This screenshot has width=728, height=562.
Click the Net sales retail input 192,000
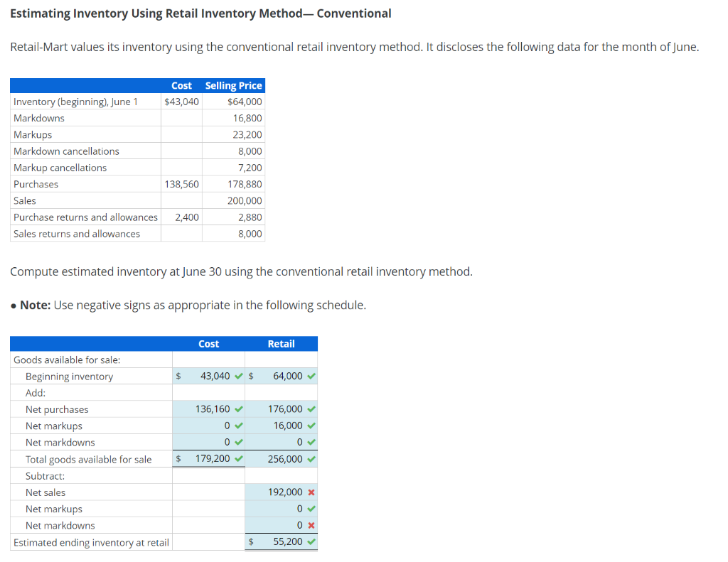(x=282, y=492)
